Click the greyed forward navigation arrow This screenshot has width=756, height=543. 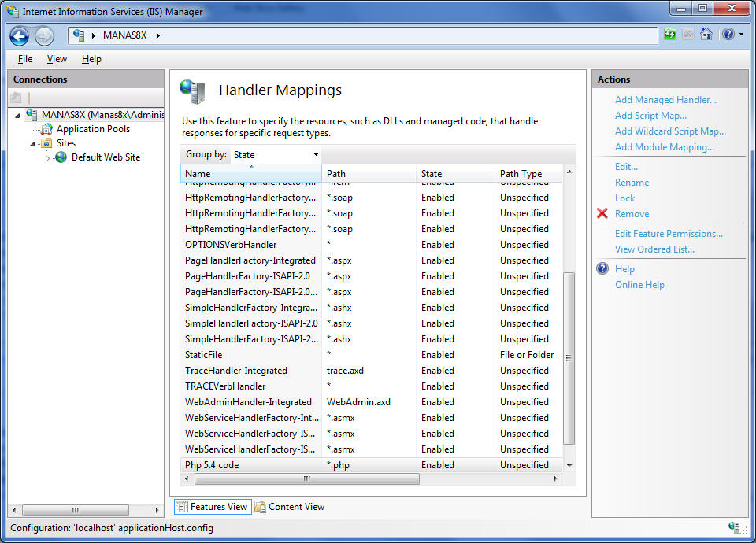click(44, 36)
